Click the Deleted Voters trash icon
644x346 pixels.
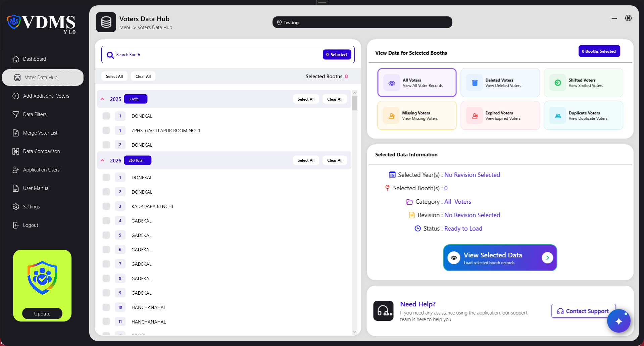pyautogui.click(x=475, y=83)
